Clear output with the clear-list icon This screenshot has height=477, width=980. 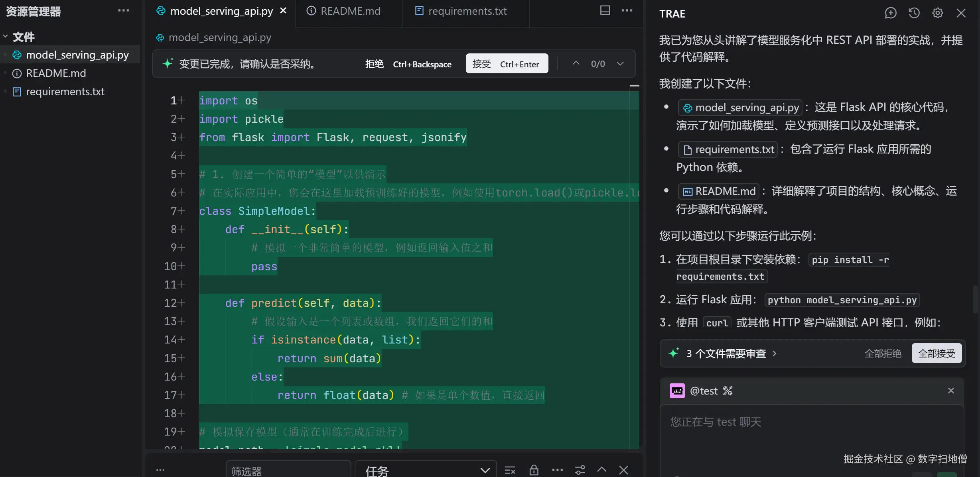[510, 470]
